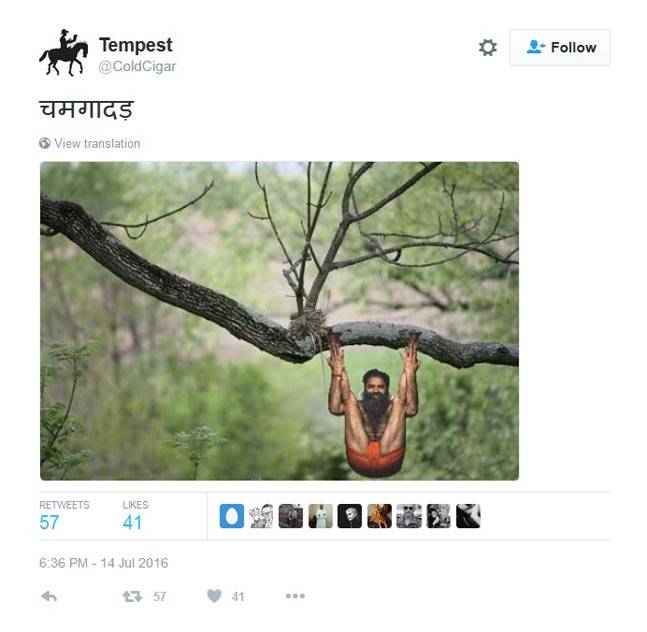The image size is (647, 632).
Task: Click the reply arrow icon
Action: (x=49, y=596)
